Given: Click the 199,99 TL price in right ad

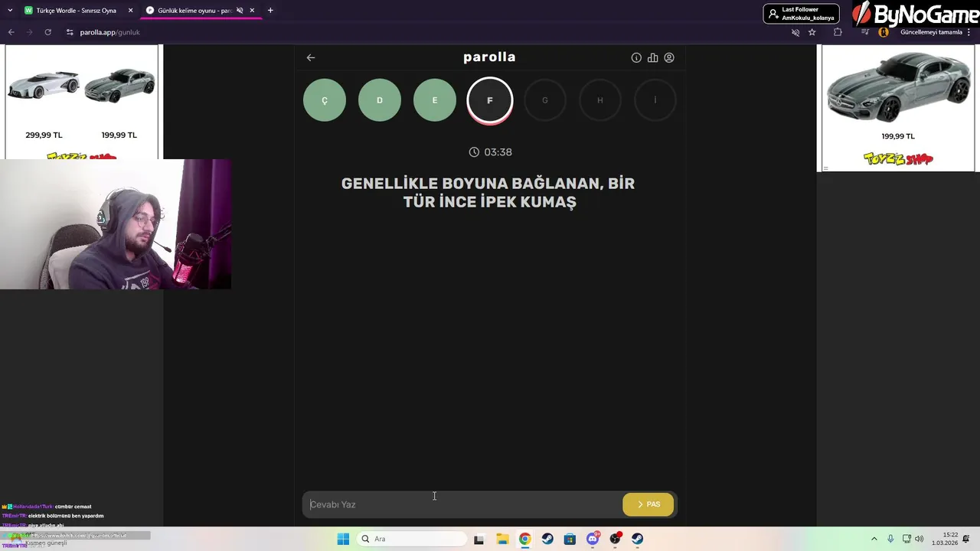Looking at the screenshot, I should click(x=898, y=136).
